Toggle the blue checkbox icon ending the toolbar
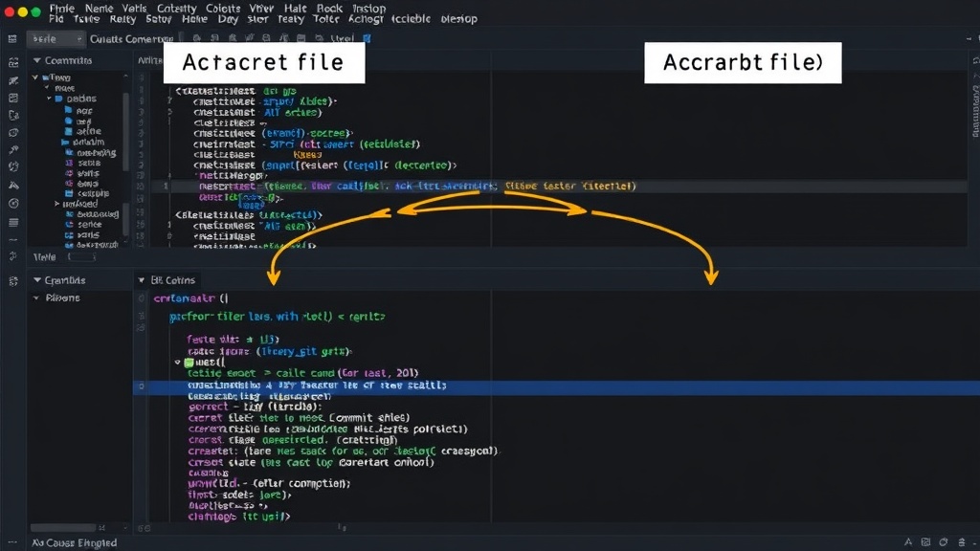Viewport: 980px width, 551px height. pyautogui.click(x=367, y=38)
